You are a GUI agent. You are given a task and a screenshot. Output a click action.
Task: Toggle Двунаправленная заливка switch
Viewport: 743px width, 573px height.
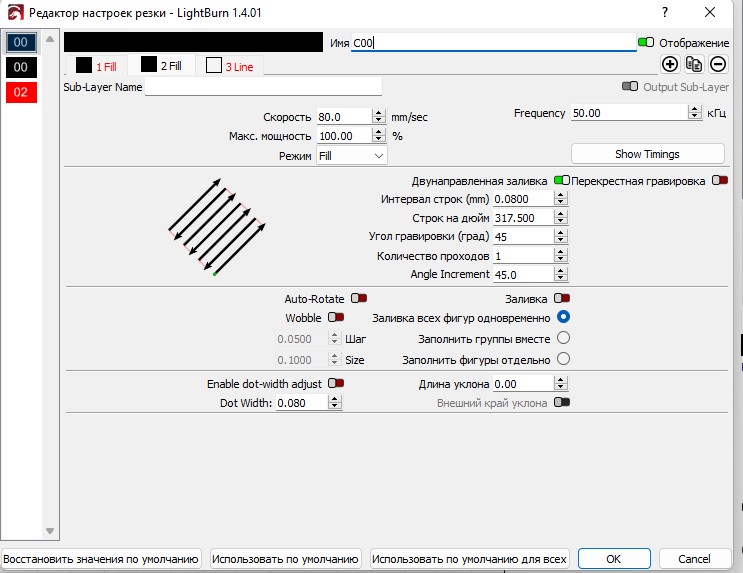pyautogui.click(x=562, y=180)
